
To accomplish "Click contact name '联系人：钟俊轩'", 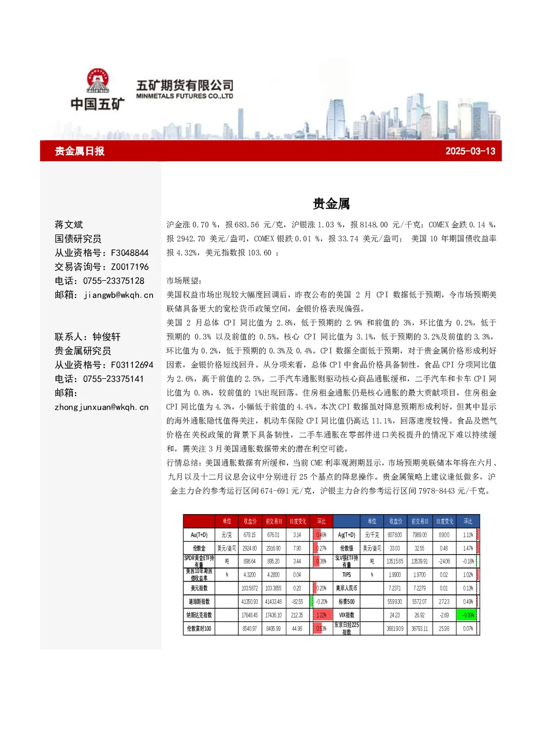I will pyautogui.click(x=87, y=337).
